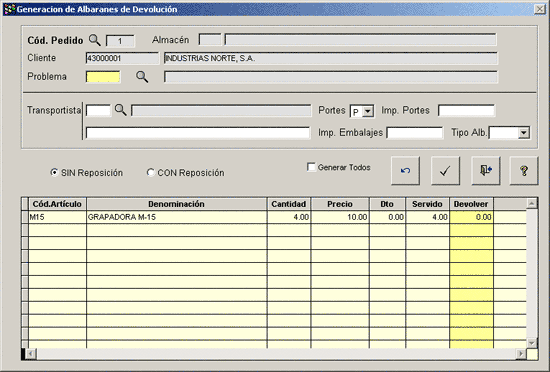
Task: Click the Cantidad column header
Action: click(x=289, y=204)
